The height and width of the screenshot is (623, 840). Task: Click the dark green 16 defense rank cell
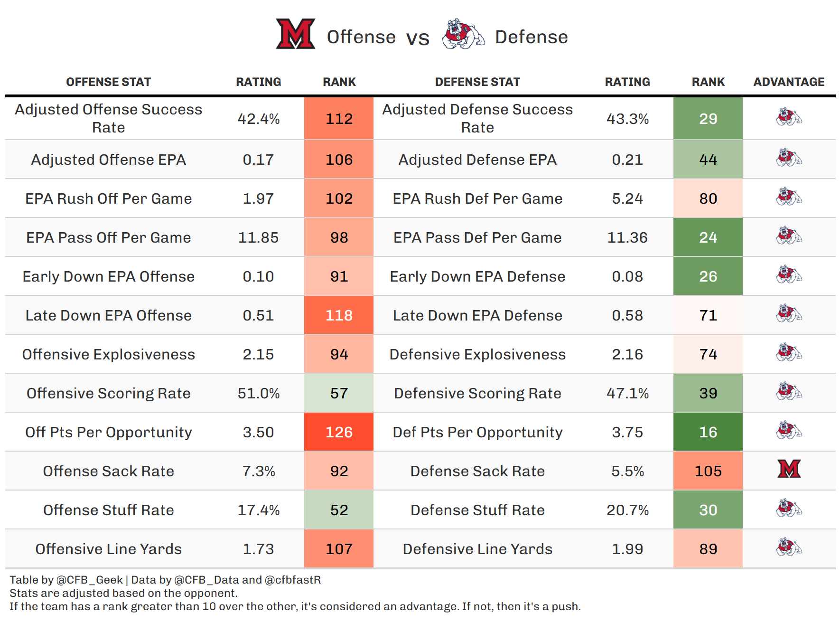(x=708, y=432)
